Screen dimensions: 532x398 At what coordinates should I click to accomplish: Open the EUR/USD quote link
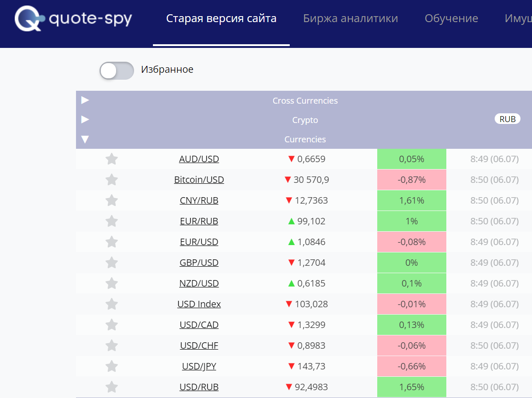[x=199, y=242]
